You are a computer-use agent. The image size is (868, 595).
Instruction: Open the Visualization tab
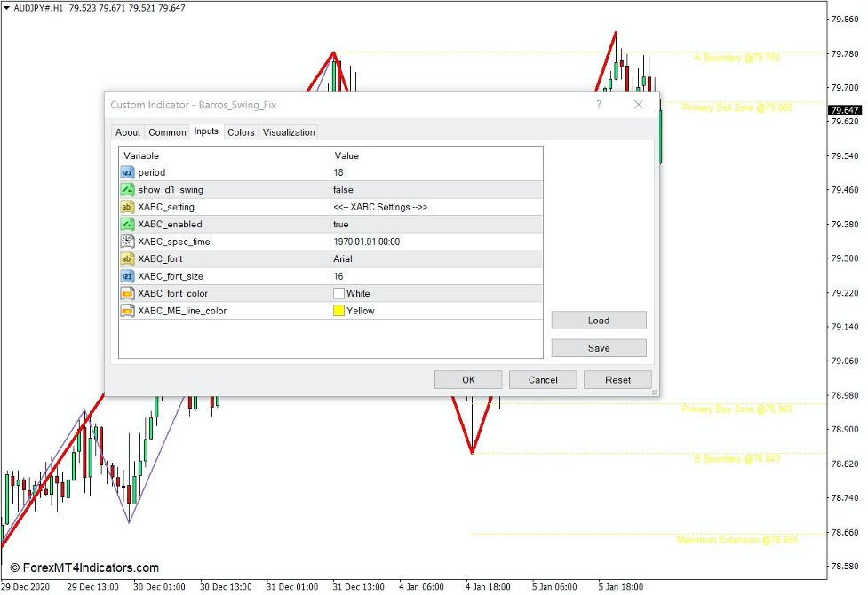(288, 131)
